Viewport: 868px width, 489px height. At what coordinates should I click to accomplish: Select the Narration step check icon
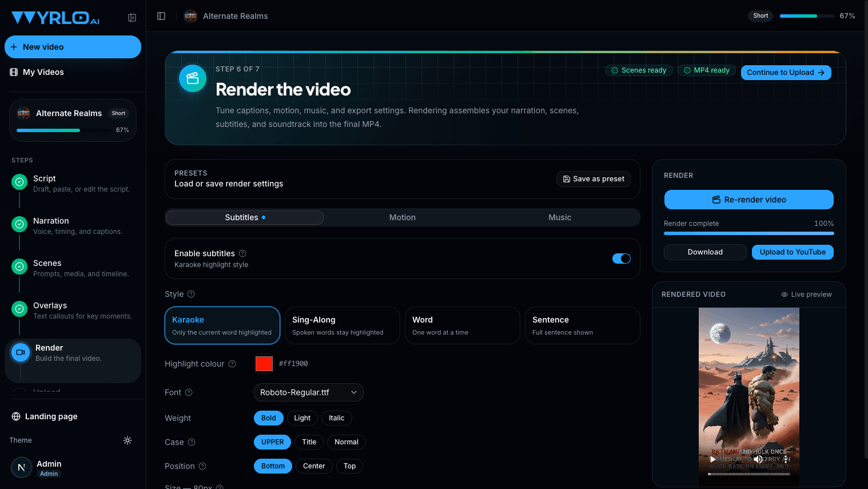click(x=19, y=224)
